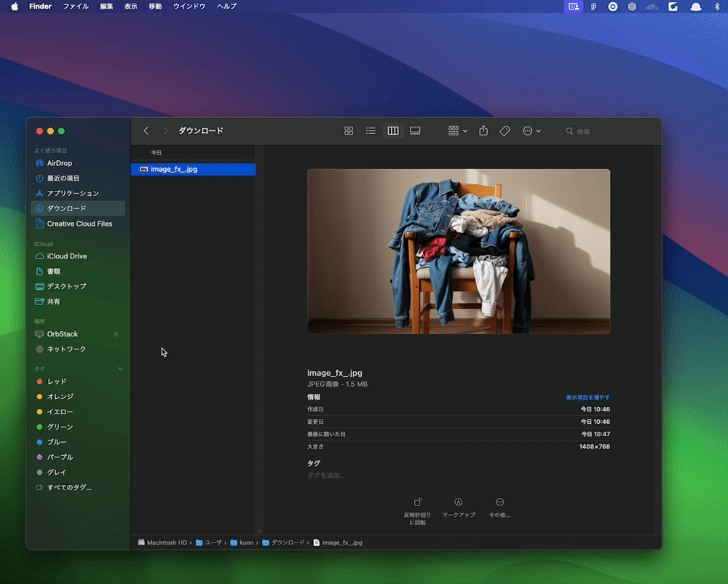The height and width of the screenshot is (584, 728).
Task: Click the タグを追加… field
Action: pos(326,476)
